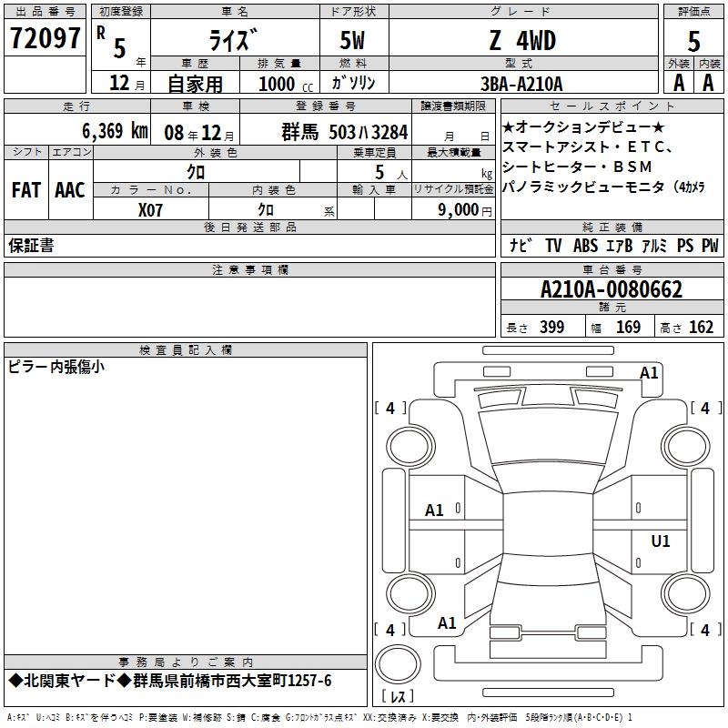Select the A1 mark beside the front bumper
Screen dimensions: 728x728
(x=649, y=373)
